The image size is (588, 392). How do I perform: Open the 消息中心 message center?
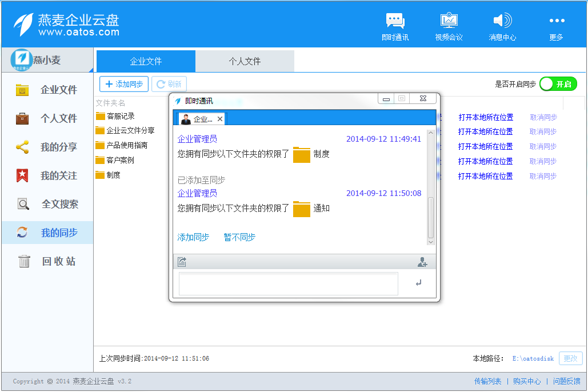tap(502, 26)
